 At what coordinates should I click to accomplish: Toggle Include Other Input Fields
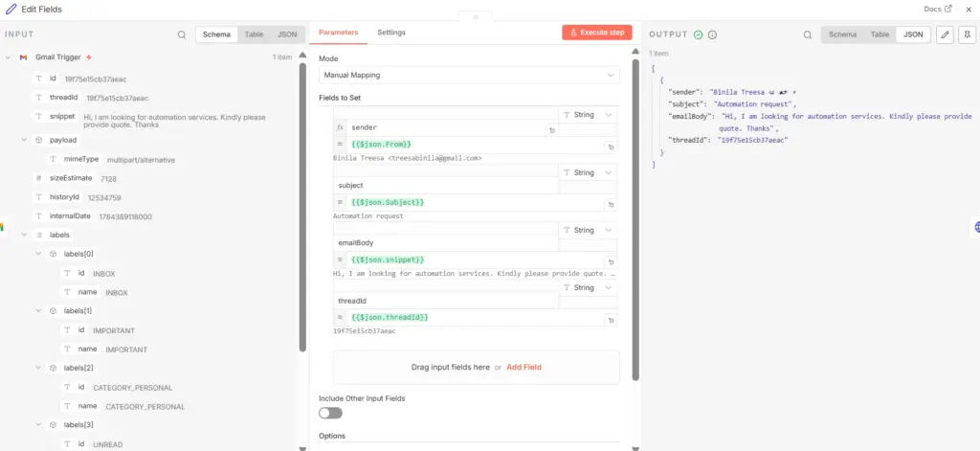pyautogui.click(x=330, y=413)
